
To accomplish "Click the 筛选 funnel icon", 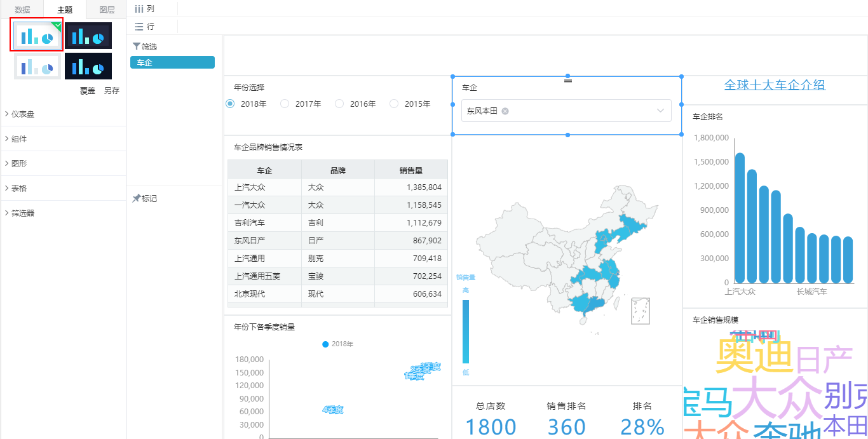I will pyautogui.click(x=136, y=46).
